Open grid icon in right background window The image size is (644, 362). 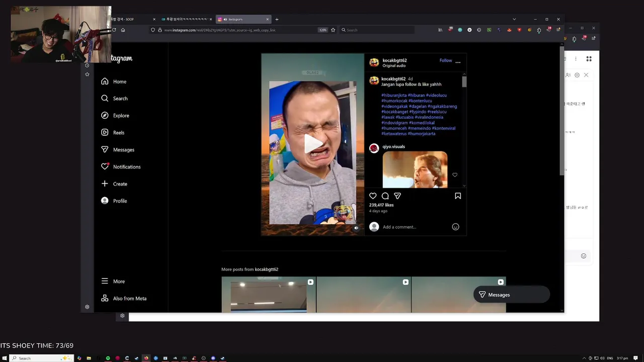point(589,59)
